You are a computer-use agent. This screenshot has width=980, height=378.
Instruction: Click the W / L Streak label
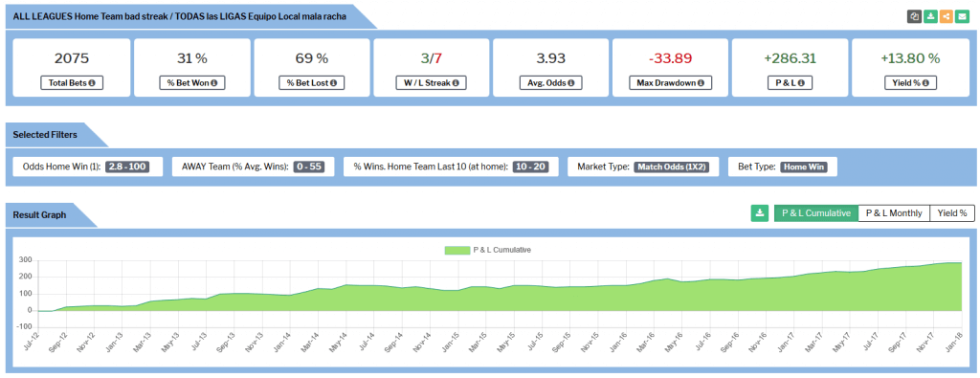[432, 83]
